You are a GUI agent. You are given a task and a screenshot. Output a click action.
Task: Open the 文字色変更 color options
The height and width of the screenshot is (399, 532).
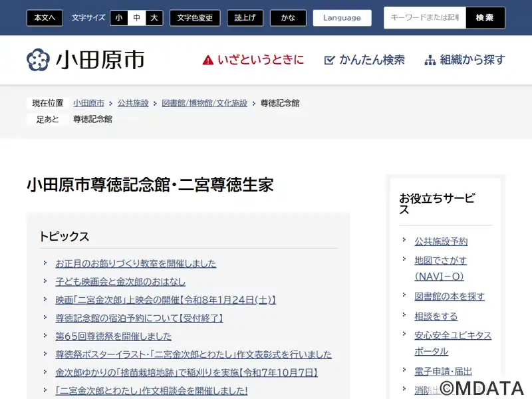point(195,18)
